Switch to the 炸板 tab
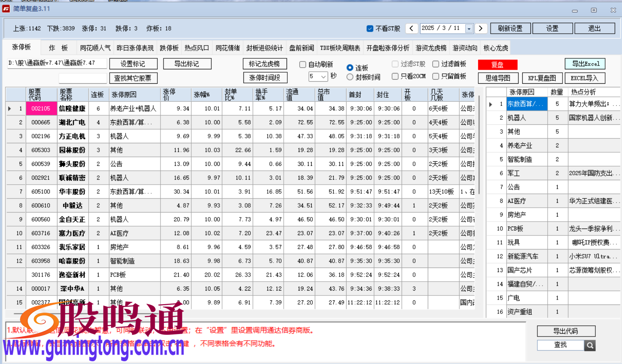 [x=58, y=48]
